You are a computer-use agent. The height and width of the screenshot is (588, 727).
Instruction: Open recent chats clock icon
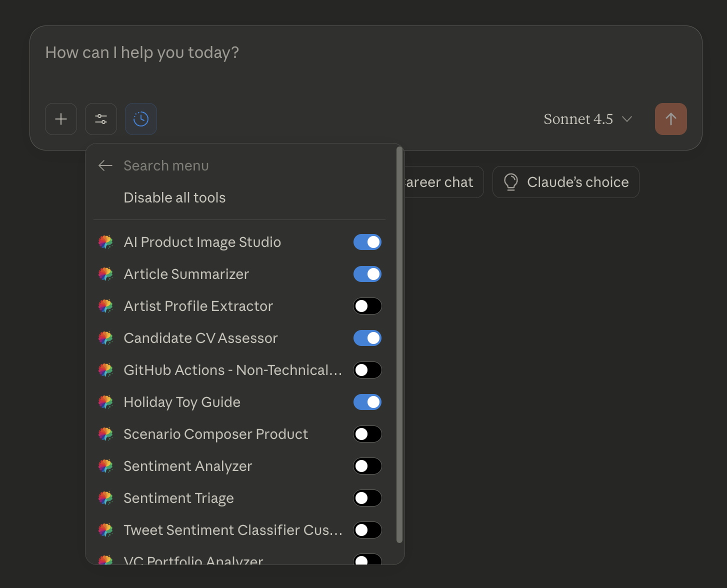140,118
